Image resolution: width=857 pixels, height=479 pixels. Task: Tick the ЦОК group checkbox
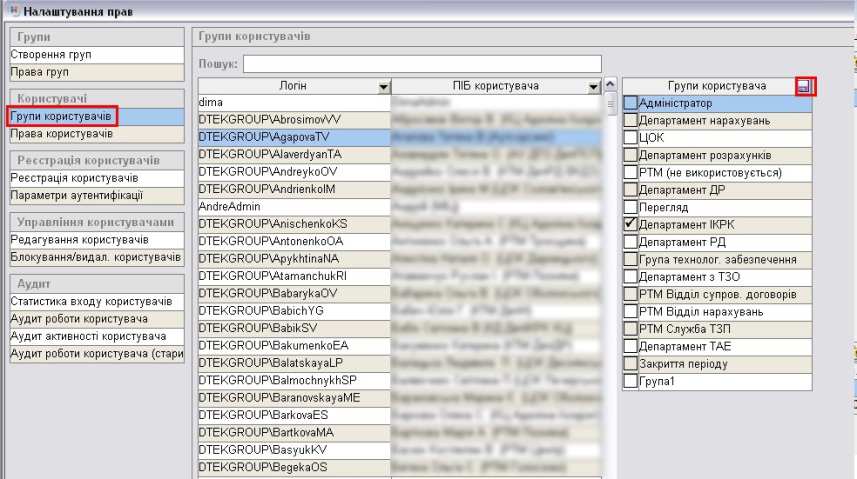click(630, 138)
